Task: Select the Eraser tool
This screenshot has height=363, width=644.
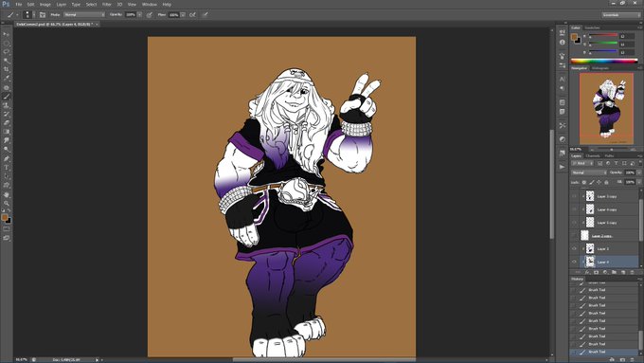Action: coord(7,123)
